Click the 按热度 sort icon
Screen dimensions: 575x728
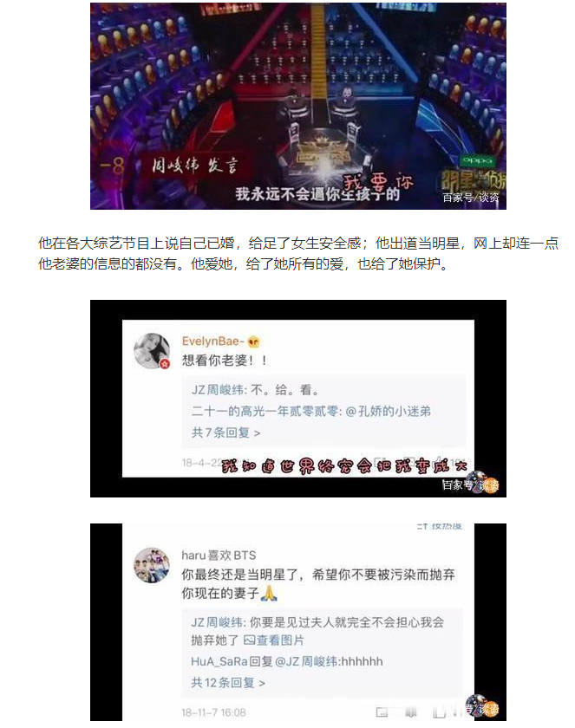pos(421,527)
